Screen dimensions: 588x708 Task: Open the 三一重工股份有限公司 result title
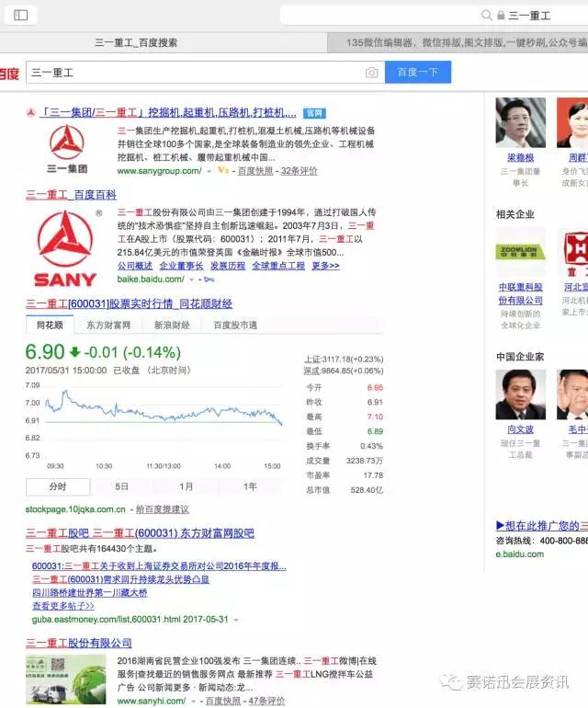click(x=78, y=643)
